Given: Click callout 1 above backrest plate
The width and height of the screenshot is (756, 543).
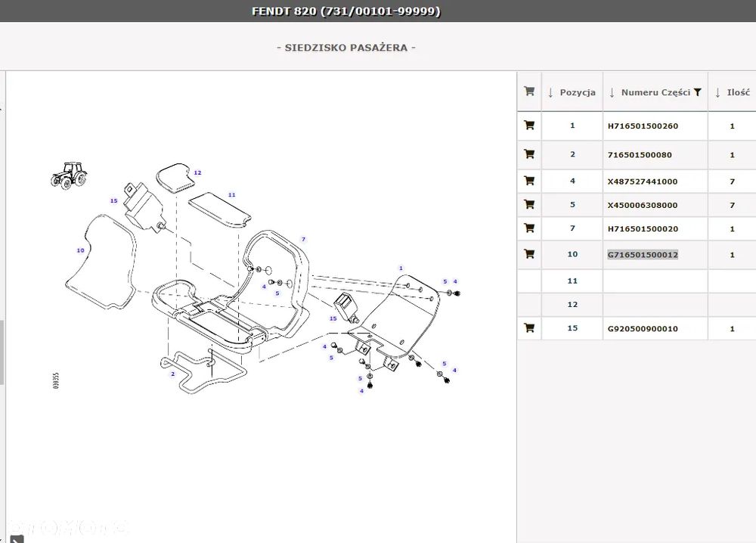Looking at the screenshot, I should point(401,268).
